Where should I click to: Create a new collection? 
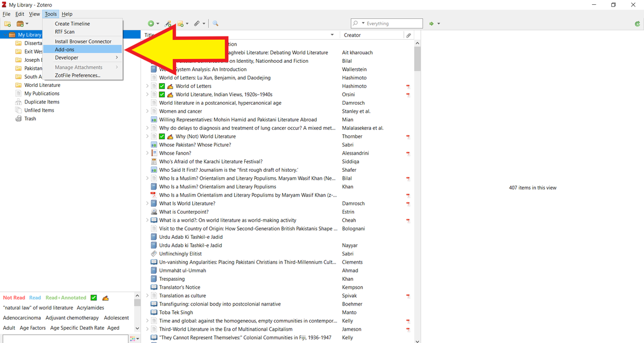coord(7,23)
